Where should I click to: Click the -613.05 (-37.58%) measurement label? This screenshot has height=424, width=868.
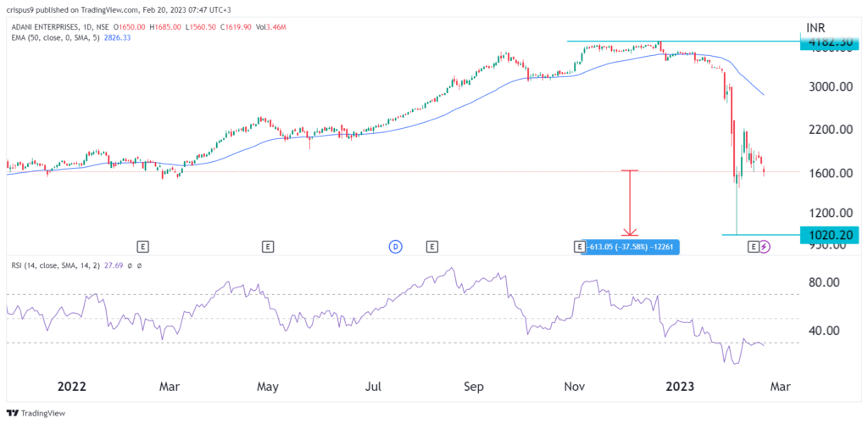631,248
